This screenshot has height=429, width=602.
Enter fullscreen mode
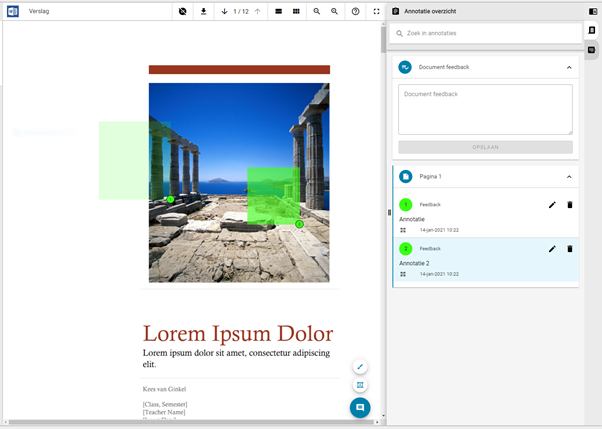(377, 12)
